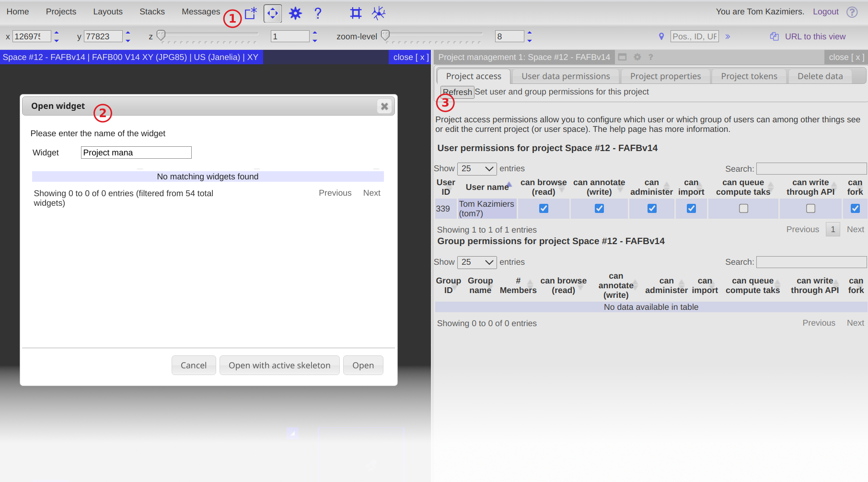Open group permissions Show entries dropdown
This screenshot has width=868, height=482.
[x=477, y=262]
